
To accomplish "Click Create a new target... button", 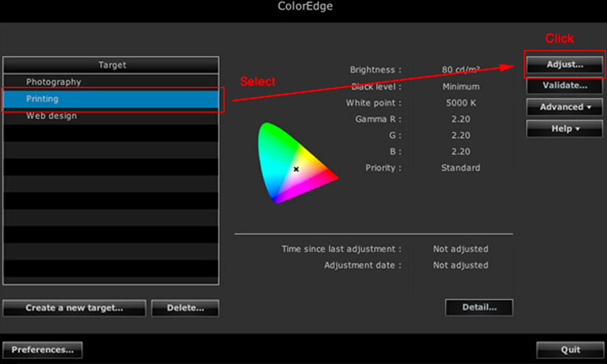I will coord(74,308).
